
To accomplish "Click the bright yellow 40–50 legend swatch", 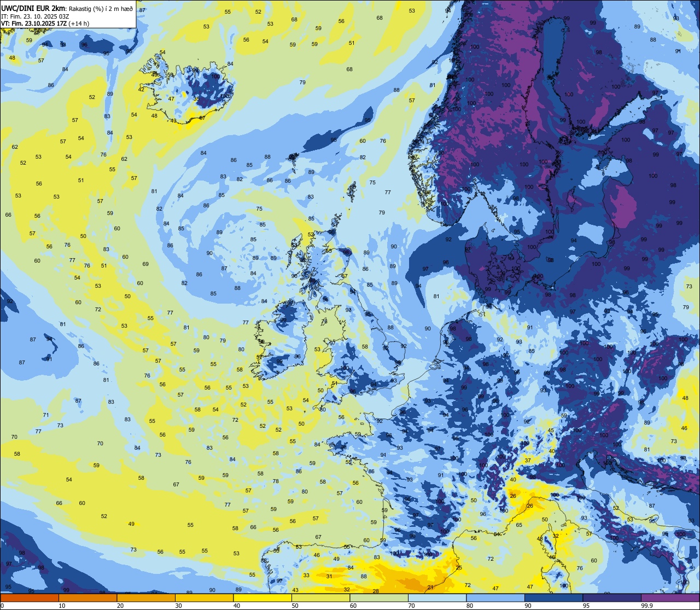I will point(262,598).
